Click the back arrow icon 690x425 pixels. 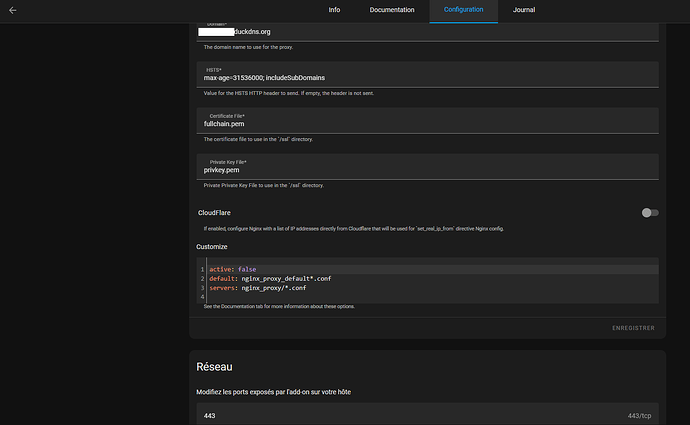(12, 10)
